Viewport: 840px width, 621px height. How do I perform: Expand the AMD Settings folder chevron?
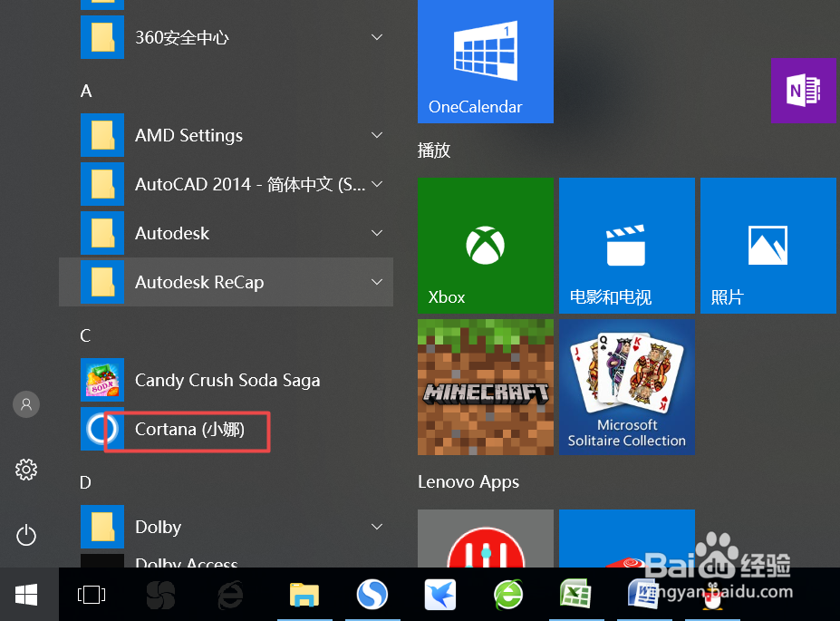tap(377, 135)
